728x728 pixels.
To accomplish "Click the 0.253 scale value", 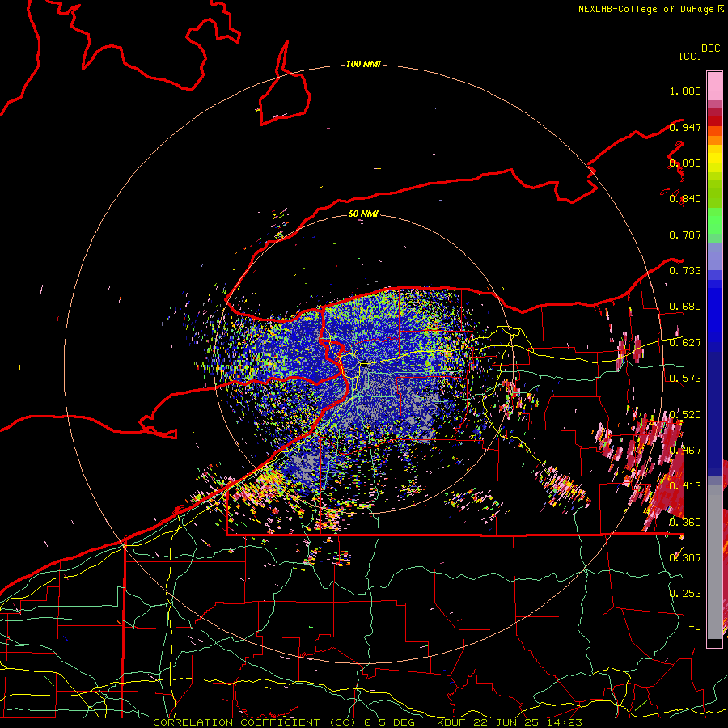I will tap(685, 594).
